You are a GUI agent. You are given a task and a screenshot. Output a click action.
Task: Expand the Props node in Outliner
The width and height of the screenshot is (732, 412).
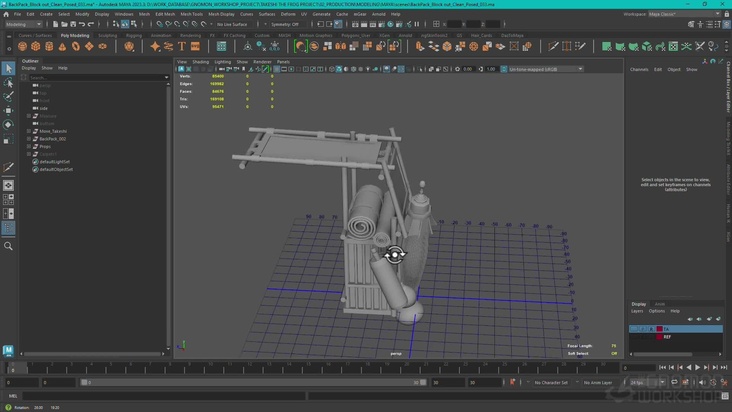(29, 146)
